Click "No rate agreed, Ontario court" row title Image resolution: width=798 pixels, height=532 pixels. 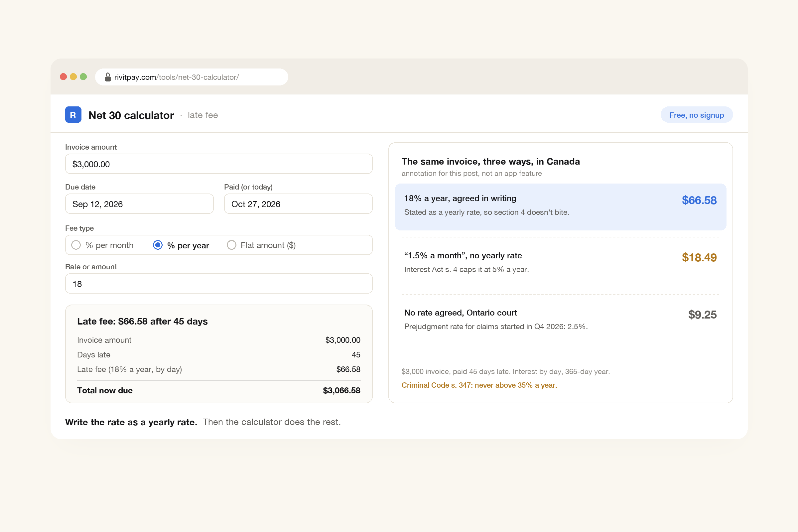461,313
